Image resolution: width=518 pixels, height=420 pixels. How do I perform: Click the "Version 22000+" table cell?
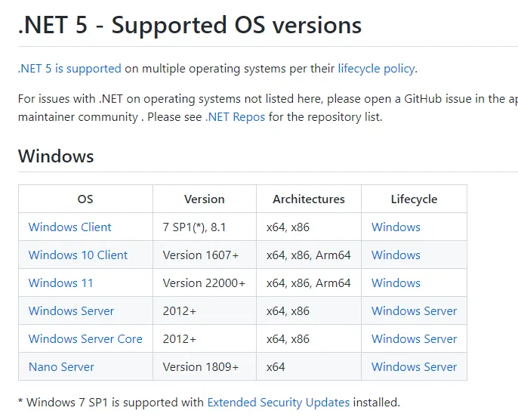[204, 283]
